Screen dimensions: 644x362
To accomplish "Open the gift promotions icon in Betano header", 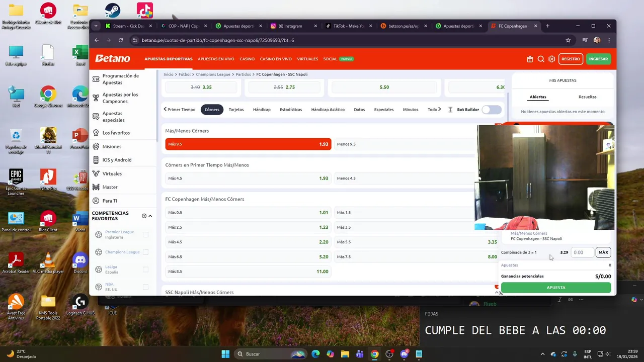I will [x=530, y=59].
